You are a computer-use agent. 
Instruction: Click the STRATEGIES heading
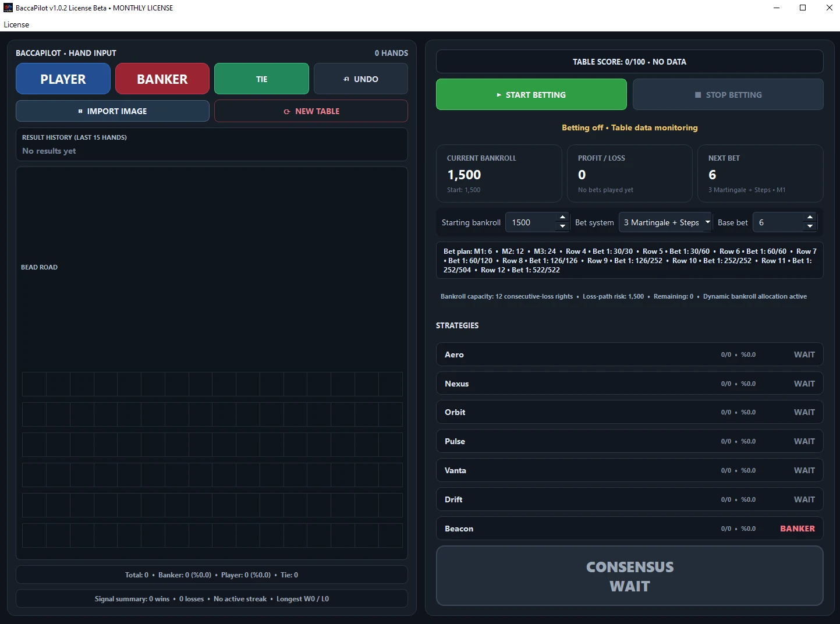457,325
